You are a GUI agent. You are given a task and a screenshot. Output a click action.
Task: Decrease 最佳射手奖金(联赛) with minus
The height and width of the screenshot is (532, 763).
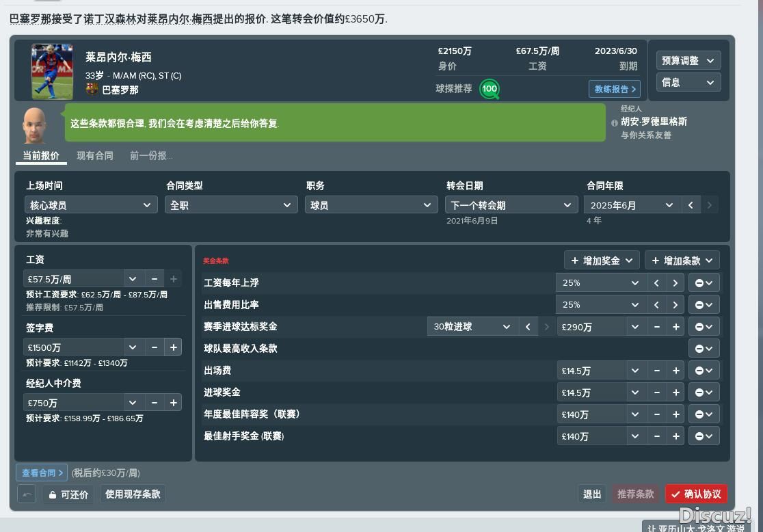click(657, 436)
